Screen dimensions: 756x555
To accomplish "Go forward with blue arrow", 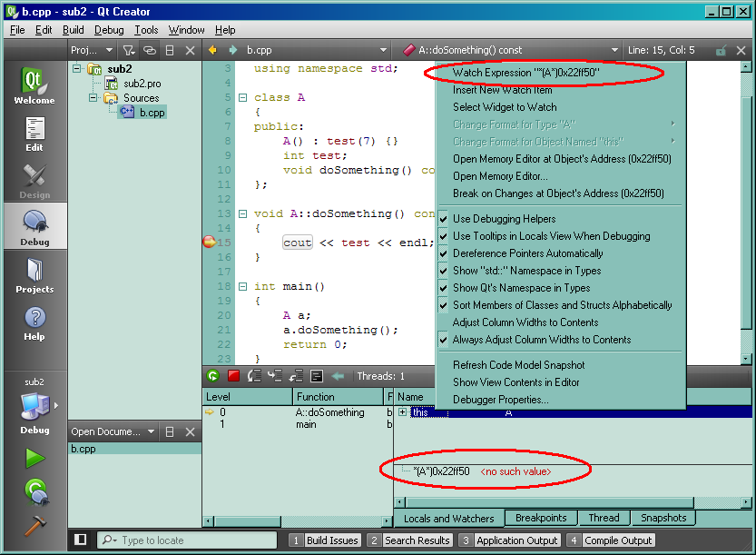I will (232, 50).
